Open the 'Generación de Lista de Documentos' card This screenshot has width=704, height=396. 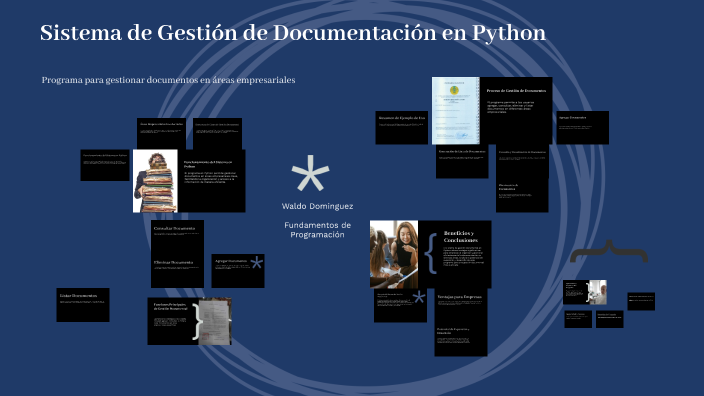(x=462, y=162)
